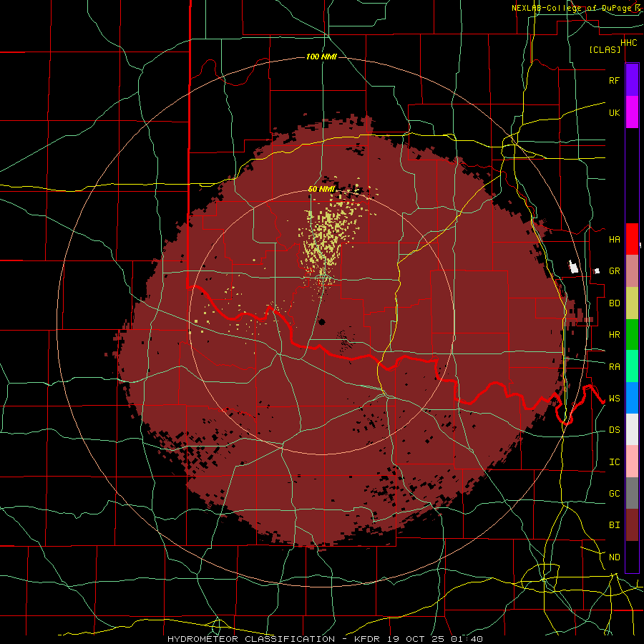Click the 19 OCT 25 date text
The width and height of the screenshot is (644, 644).
click(x=416, y=639)
